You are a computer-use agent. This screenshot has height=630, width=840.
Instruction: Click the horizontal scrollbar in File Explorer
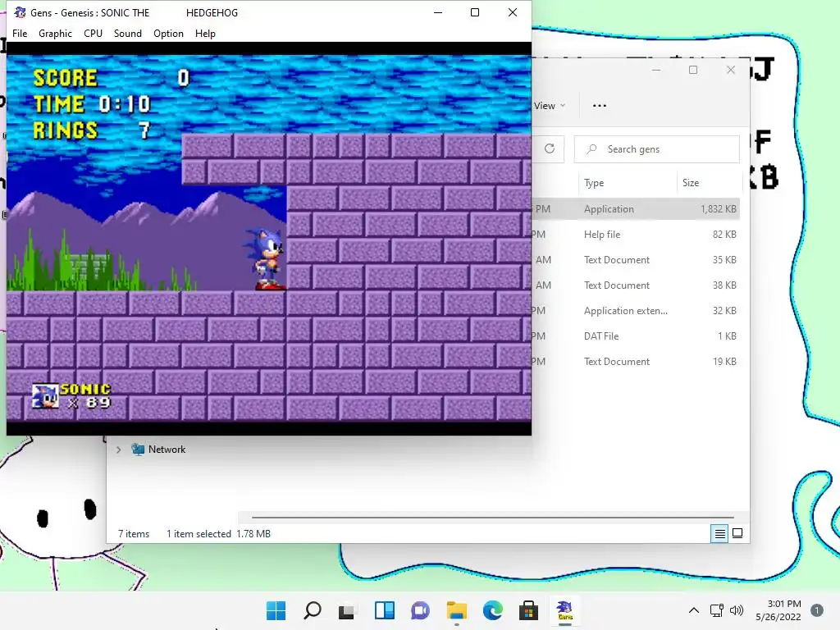pyautogui.click(x=492, y=518)
